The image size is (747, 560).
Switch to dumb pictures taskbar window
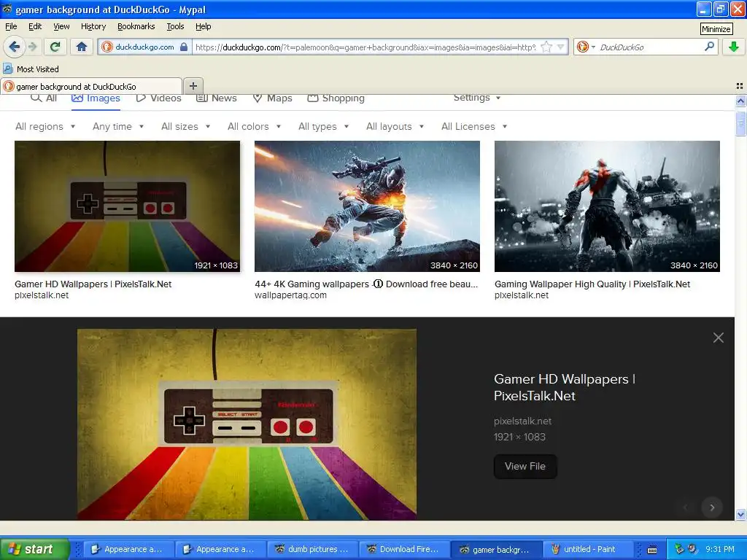point(312,549)
